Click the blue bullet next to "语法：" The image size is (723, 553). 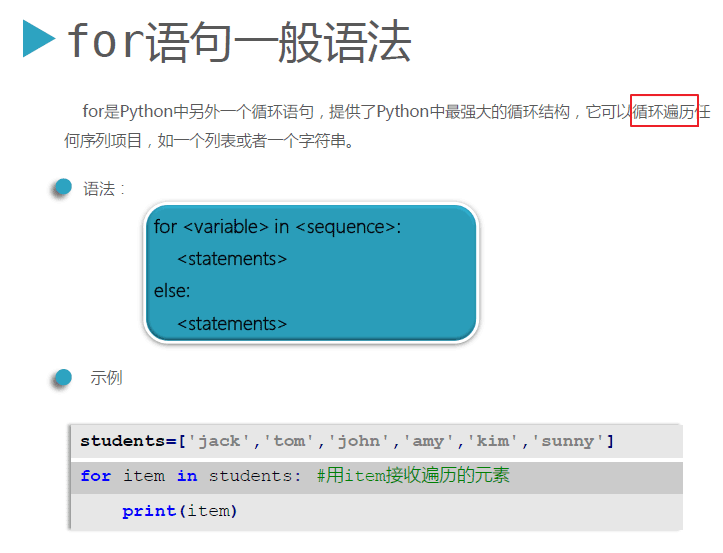click(63, 187)
